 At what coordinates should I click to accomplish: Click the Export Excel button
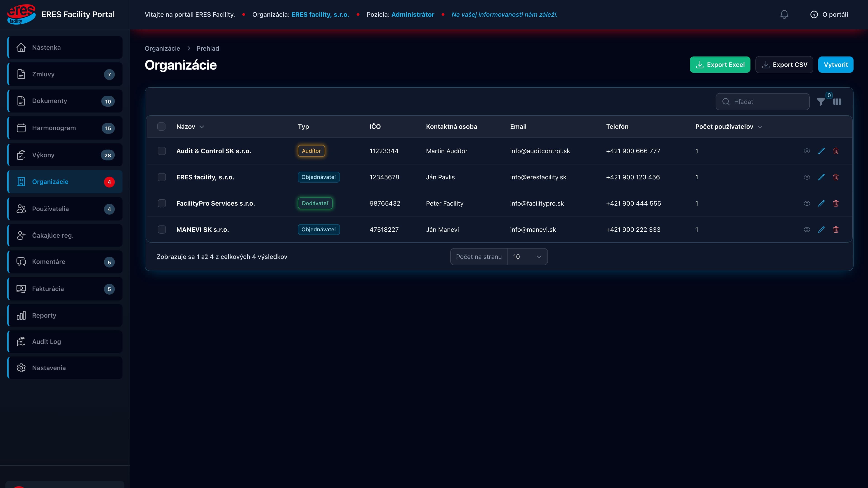720,65
